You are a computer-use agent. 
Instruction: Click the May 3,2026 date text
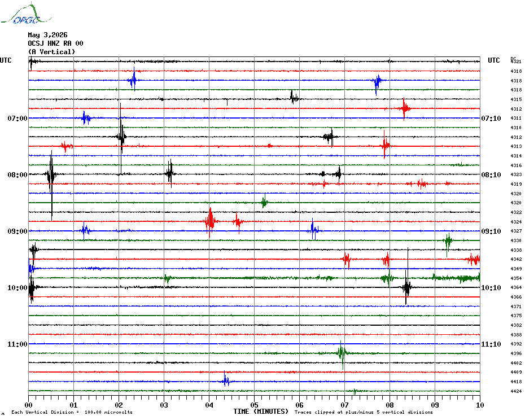pos(47,35)
